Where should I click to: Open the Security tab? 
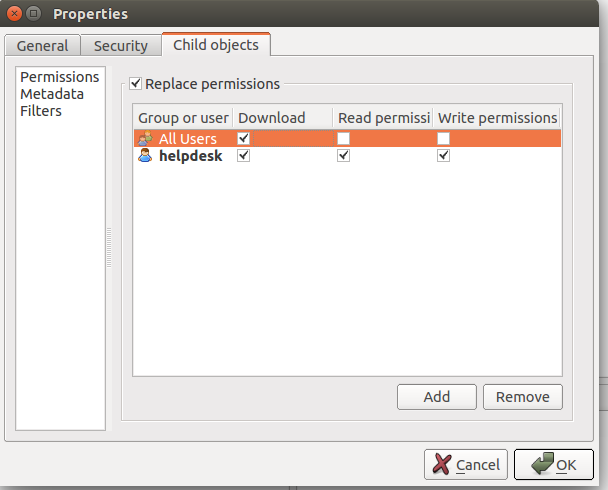coord(121,45)
